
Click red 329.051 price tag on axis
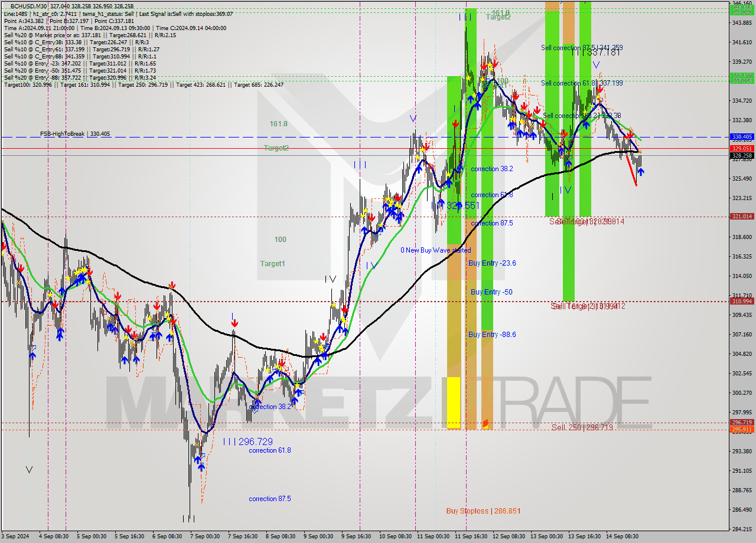[742, 149]
